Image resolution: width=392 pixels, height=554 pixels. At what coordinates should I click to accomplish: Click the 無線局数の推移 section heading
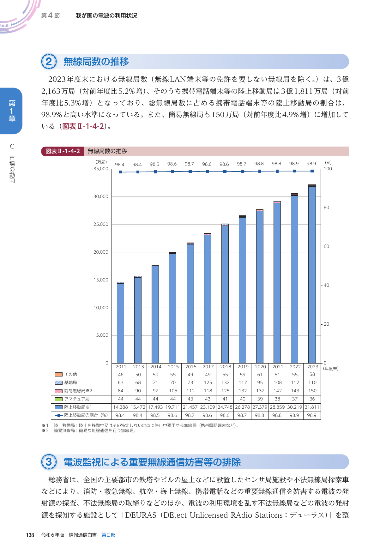point(96,62)
